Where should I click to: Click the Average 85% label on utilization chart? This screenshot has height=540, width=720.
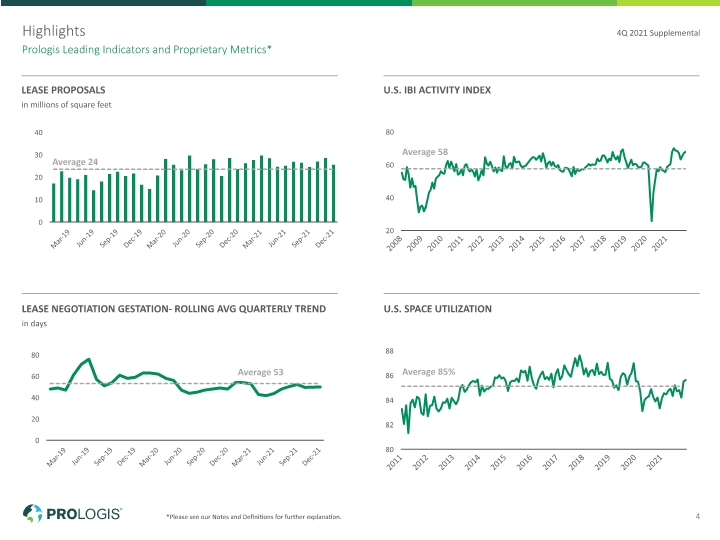coord(428,371)
